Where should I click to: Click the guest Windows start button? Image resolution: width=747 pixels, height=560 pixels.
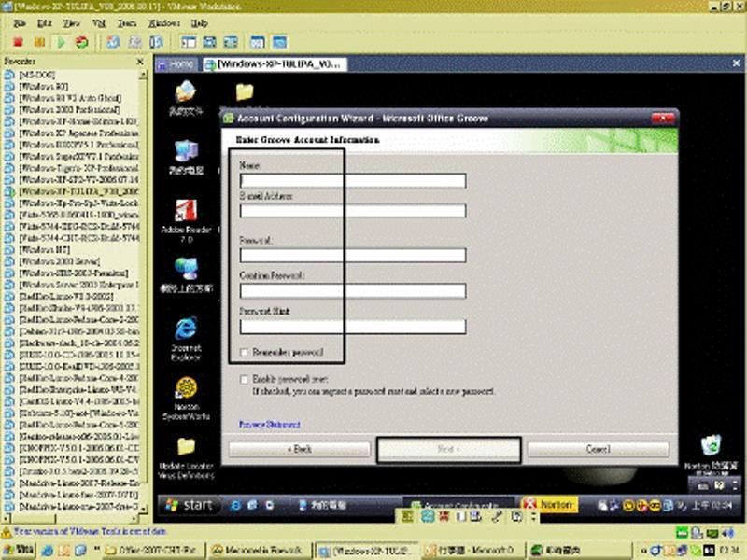coord(190,505)
